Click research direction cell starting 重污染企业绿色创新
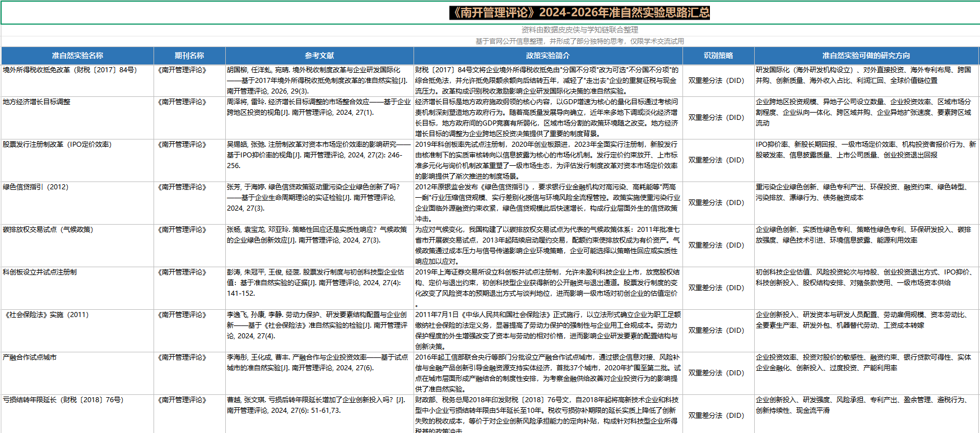 pyautogui.click(x=866, y=203)
